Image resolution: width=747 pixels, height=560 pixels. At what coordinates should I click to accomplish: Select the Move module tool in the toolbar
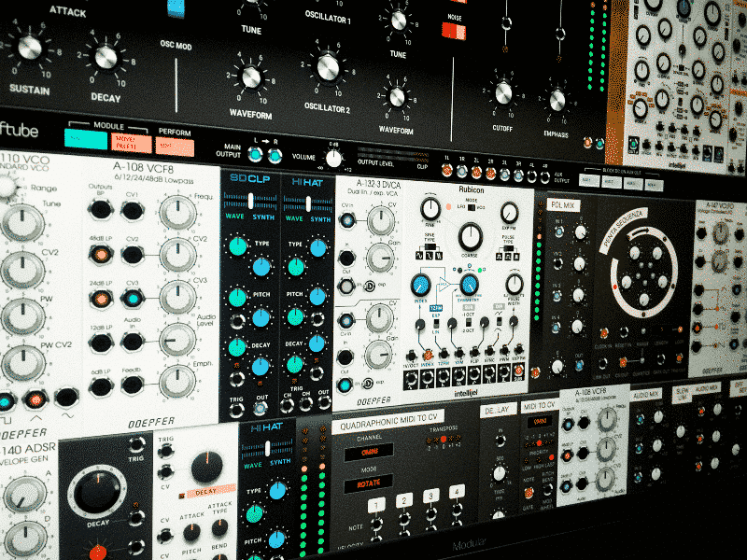pos(131,138)
